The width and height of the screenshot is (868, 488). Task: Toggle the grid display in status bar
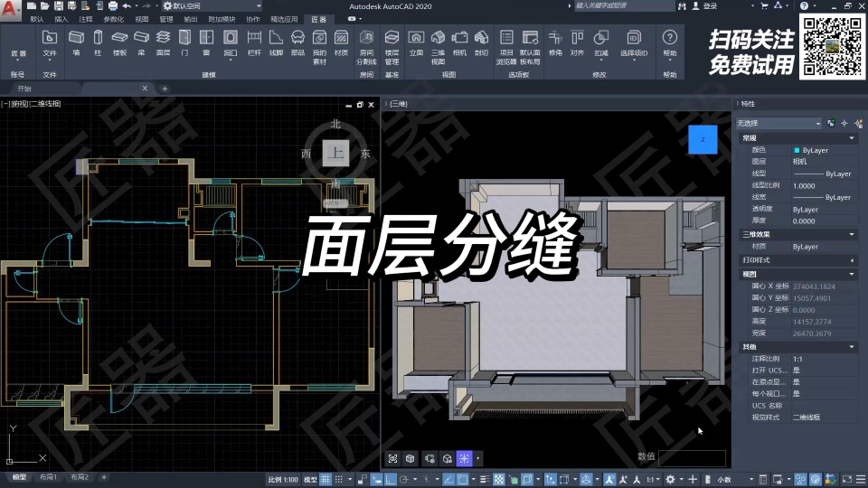pos(325,479)
